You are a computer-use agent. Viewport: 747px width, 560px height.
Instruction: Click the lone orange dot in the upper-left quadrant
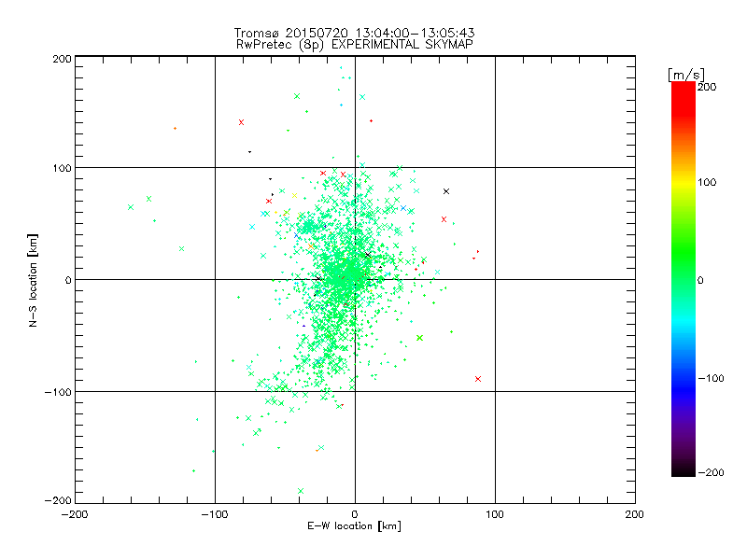pos(175,129)
